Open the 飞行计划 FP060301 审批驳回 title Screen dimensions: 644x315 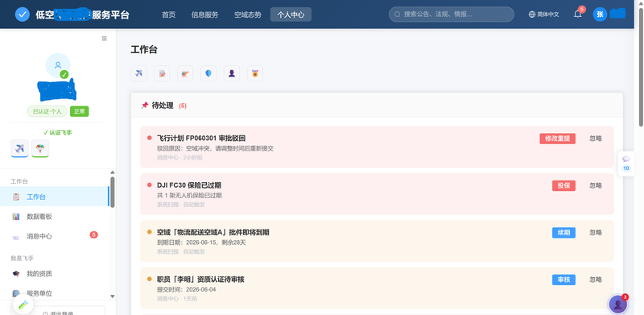click(x=201, y=139)
